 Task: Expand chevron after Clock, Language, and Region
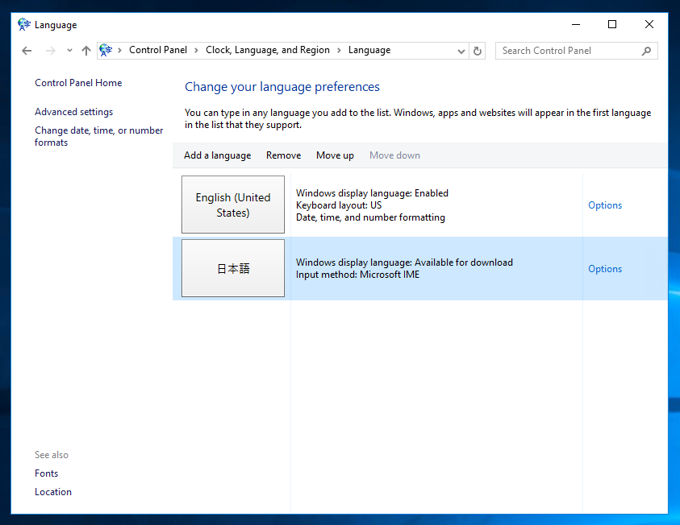click(x=339, y=51)
